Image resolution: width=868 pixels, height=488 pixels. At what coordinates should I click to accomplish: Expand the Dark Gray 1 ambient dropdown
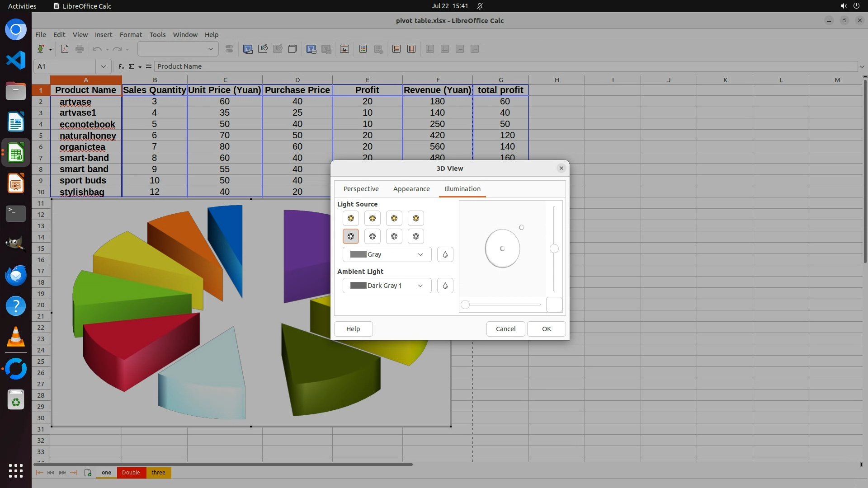click(387, 286)
